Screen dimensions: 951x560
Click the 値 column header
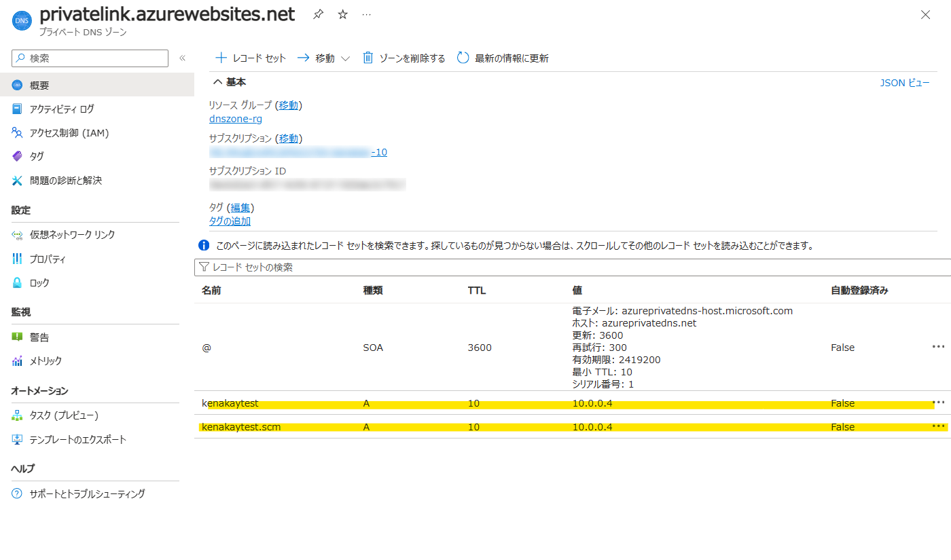point(577,291)
